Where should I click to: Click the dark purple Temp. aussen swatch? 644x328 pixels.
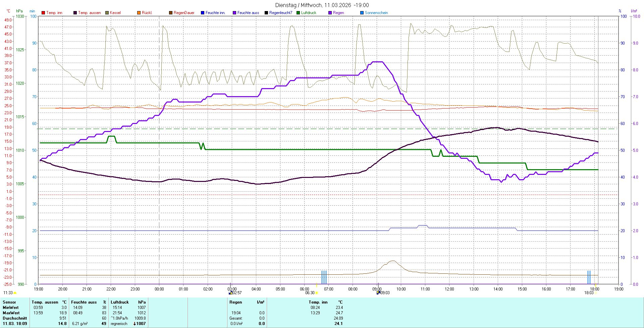coord(75,13)
